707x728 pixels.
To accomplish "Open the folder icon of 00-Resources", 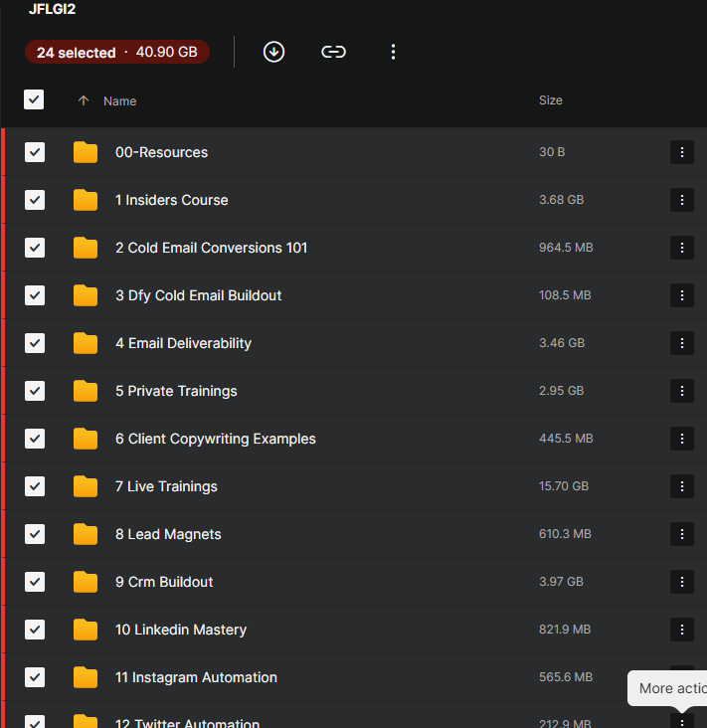I will pyautogui.click(x=86, y=152).
